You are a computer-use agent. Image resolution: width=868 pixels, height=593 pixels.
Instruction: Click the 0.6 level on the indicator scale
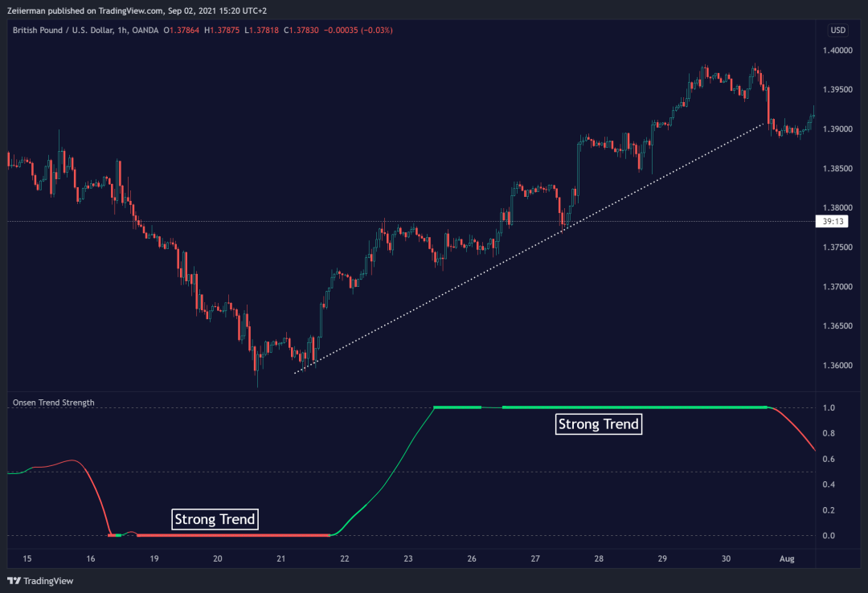829,459
